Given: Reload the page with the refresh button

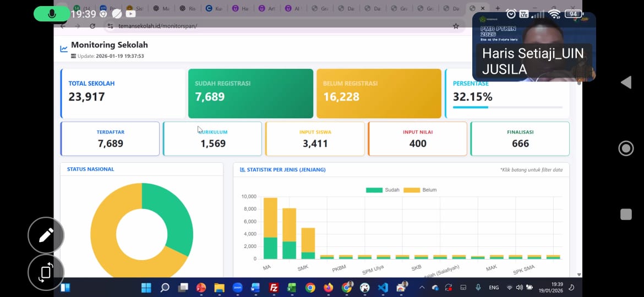Looking at the screenshot, I should 92,26.
